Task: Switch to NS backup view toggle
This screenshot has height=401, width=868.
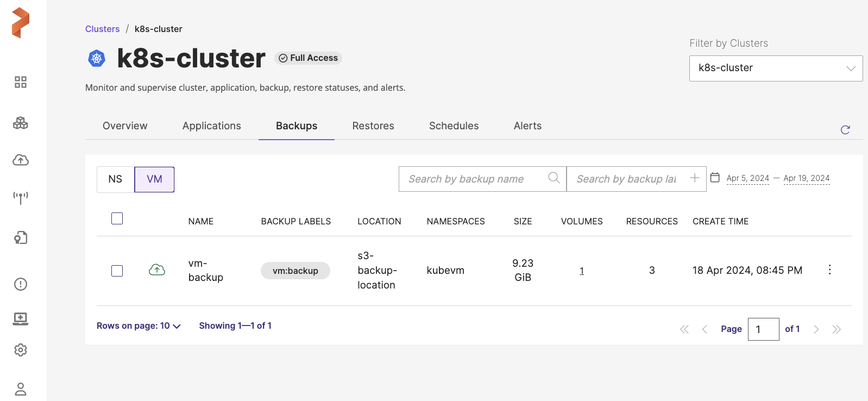Action: tap(115, 179)
